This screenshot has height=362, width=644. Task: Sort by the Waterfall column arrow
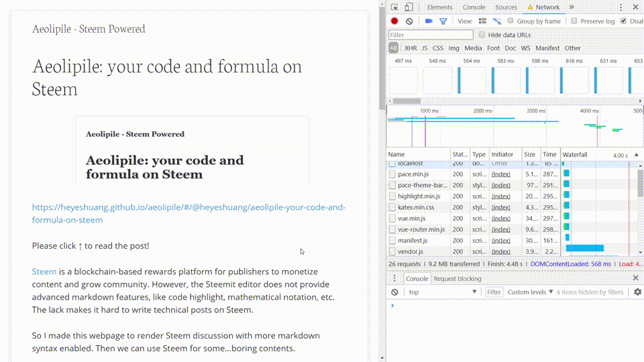636,155
